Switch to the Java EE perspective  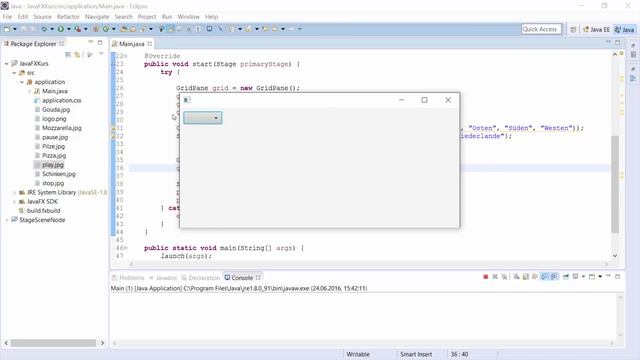point(597,29)
